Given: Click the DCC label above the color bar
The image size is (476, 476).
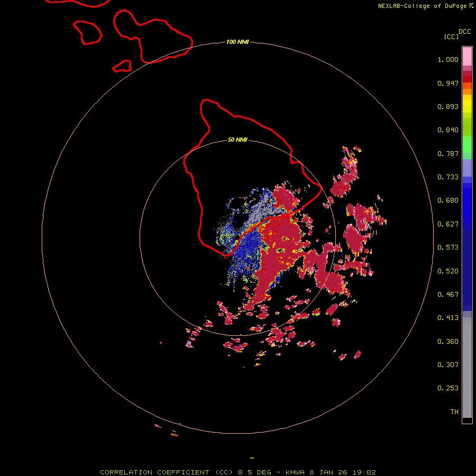Looking at the screenshot, I should [x=464, y=32].
